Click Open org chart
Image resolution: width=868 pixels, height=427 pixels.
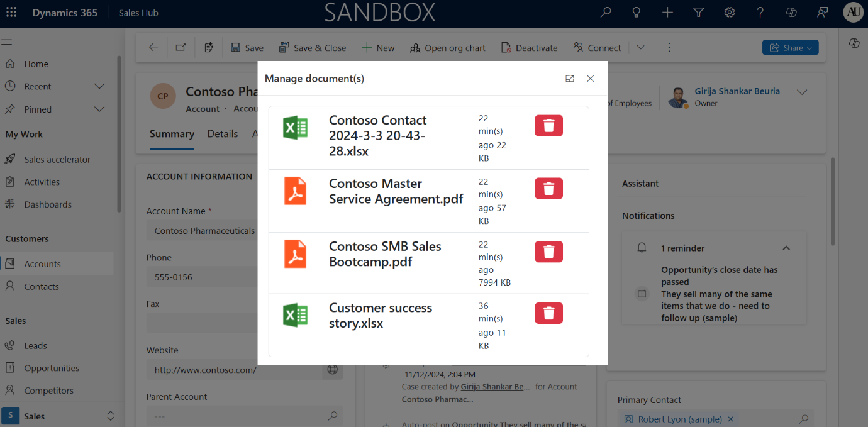point(448,48)
